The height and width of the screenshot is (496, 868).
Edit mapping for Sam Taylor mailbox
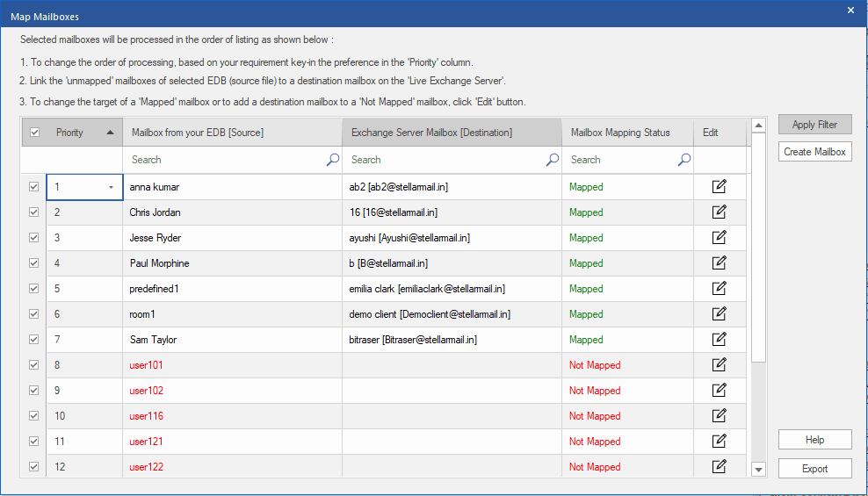pyautogui.click(x=719, y=339)
